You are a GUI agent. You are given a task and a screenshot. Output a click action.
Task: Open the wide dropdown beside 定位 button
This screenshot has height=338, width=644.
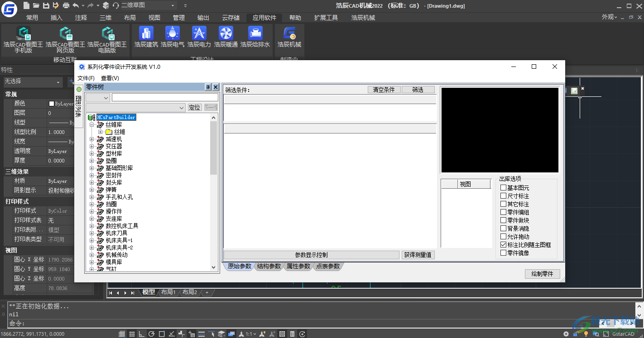point(136,107)
